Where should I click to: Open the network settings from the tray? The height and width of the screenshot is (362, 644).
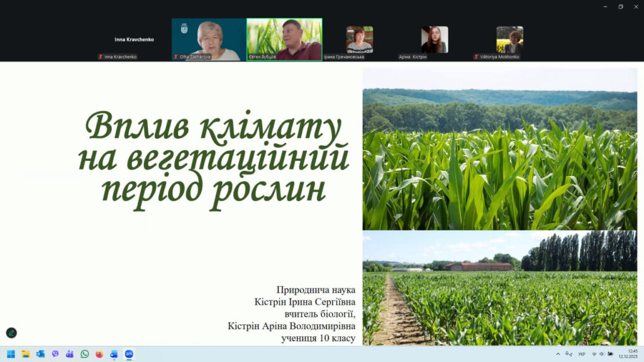594,353
